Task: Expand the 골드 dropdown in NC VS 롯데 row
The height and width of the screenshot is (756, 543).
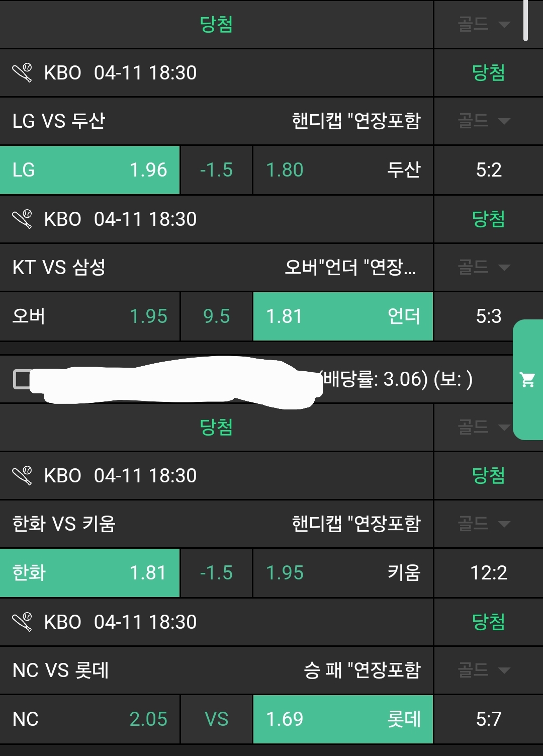Action: [x=484, y=670]
